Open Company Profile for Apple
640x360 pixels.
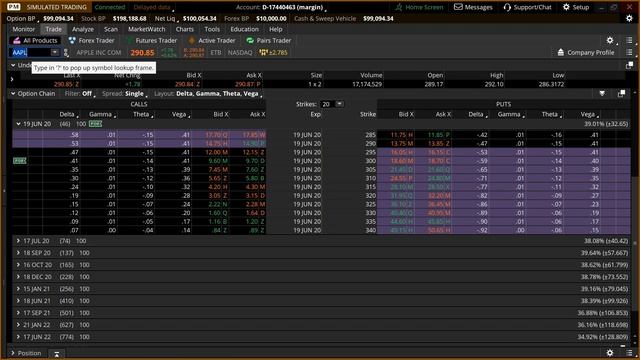[x=586, y=53]
